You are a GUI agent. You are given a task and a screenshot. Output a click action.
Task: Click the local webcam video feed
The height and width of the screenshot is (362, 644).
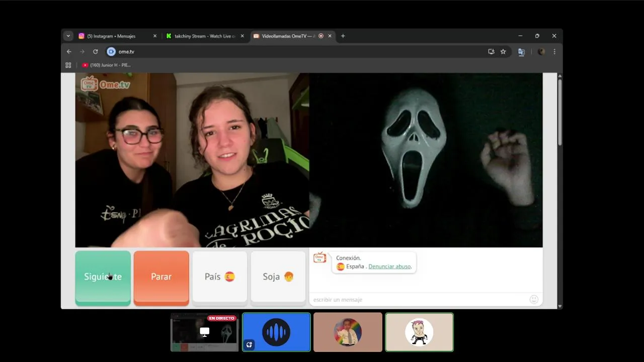[192, 160]
